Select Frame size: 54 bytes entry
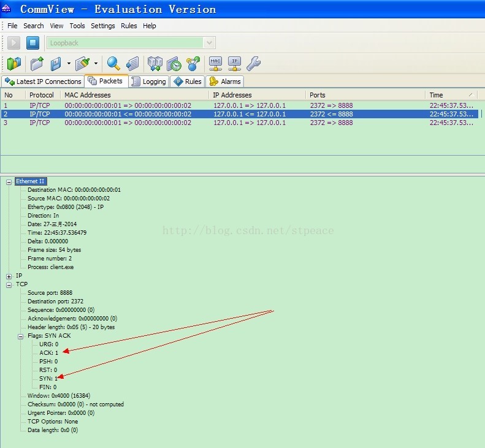 click(55, 250)
